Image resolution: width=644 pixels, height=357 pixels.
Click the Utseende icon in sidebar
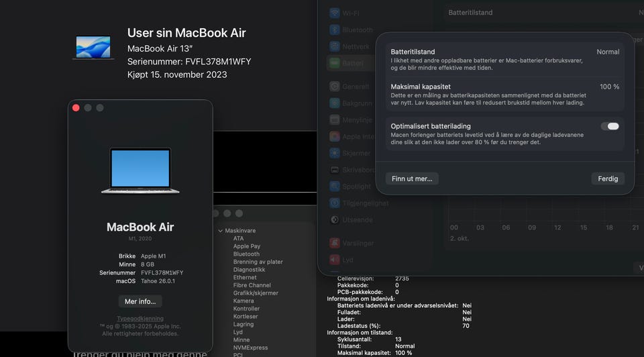[x=335, y=220]
